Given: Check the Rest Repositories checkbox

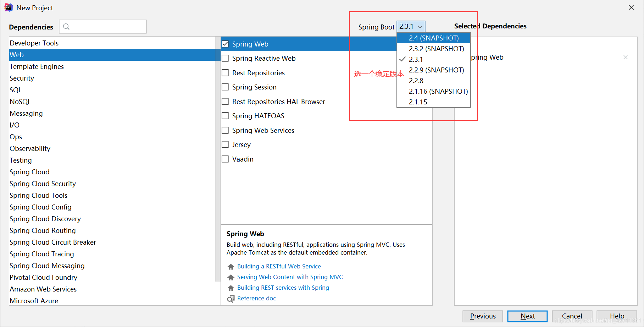Looking at the screenshot, I should point(225,73).
